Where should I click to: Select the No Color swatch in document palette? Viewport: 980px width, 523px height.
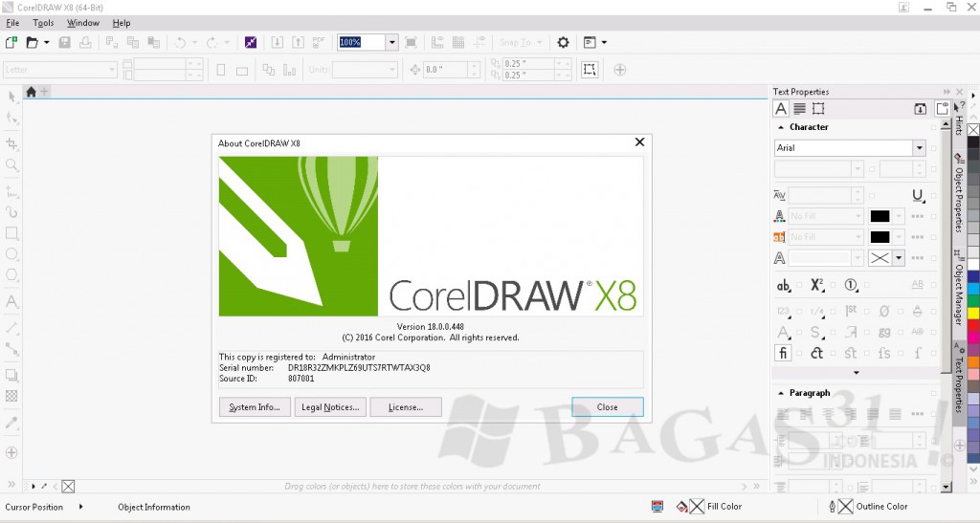tap(68, 486)
